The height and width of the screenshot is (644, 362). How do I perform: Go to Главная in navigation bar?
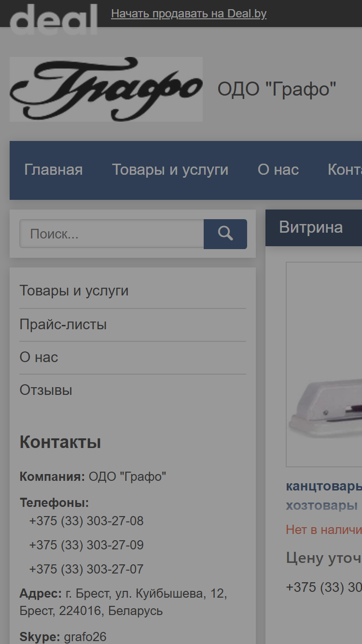click(x=54, y=170)
